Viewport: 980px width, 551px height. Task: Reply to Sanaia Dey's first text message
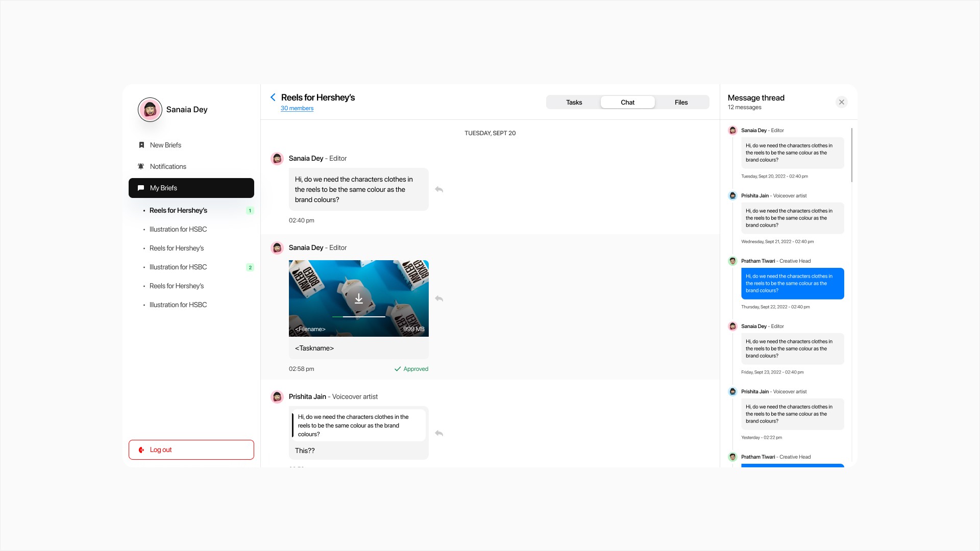pos(439,189)
